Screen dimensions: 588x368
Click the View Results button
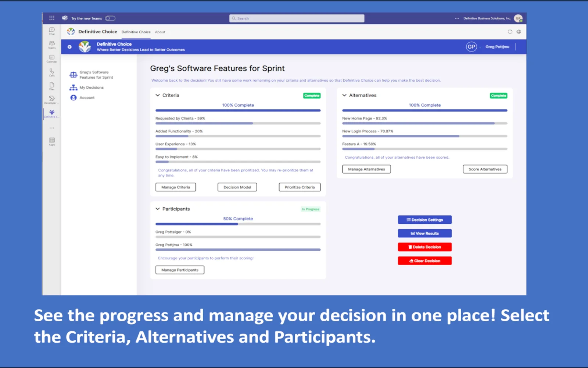424,233
